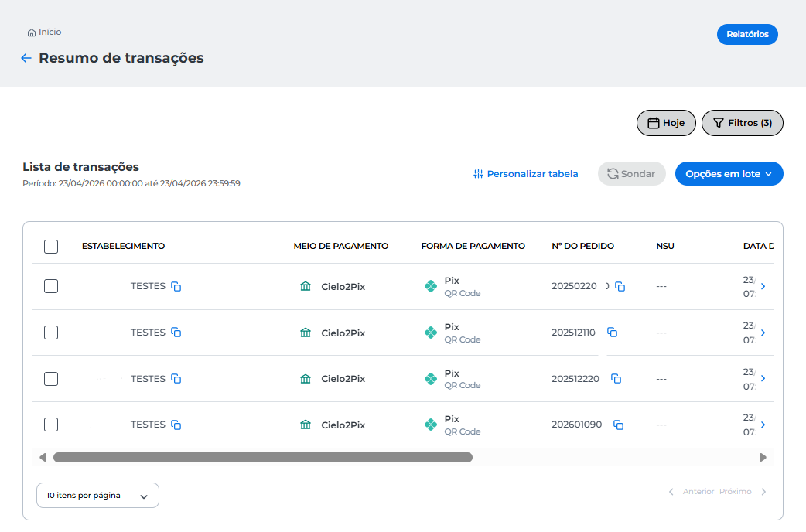Click the refresh icon in the Sondar button
The image size is (806, 532).
click(x=613, y=174)
